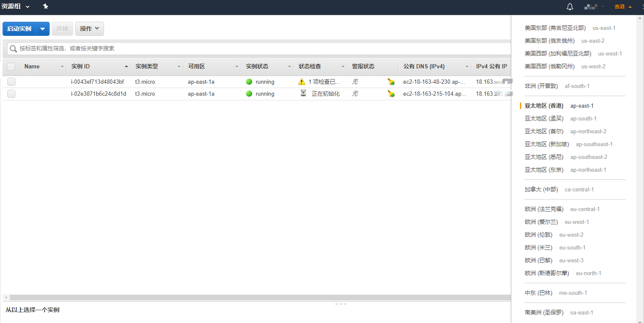The width and height of the screenshot is (644, 323).
Task: Select region 美国西部 (加利福尼亚北部) us-west-1
Action: coord(573,53)
